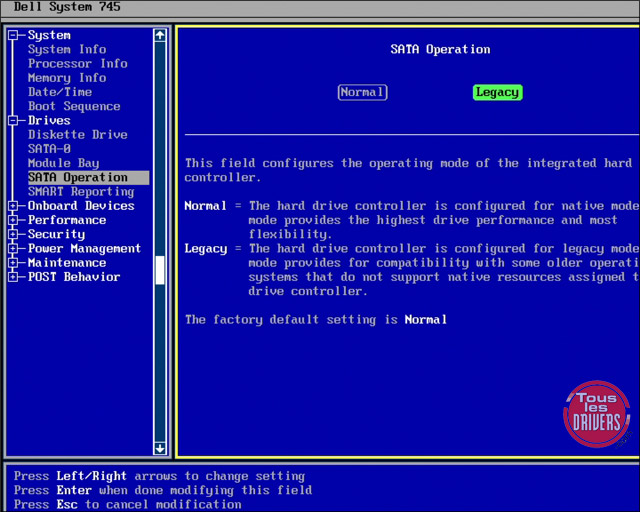Open Date/Time entry

60,92
